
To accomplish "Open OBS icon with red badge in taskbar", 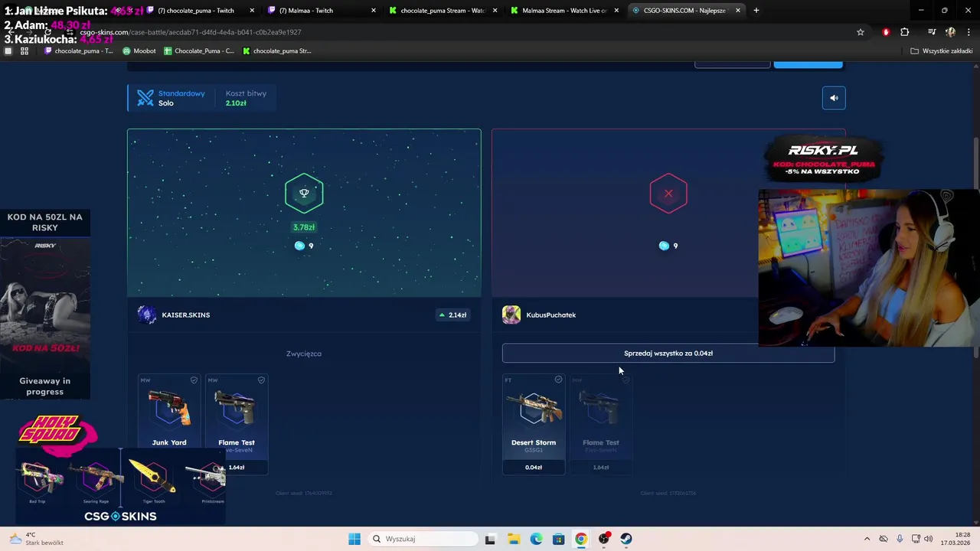I will 604,539.
